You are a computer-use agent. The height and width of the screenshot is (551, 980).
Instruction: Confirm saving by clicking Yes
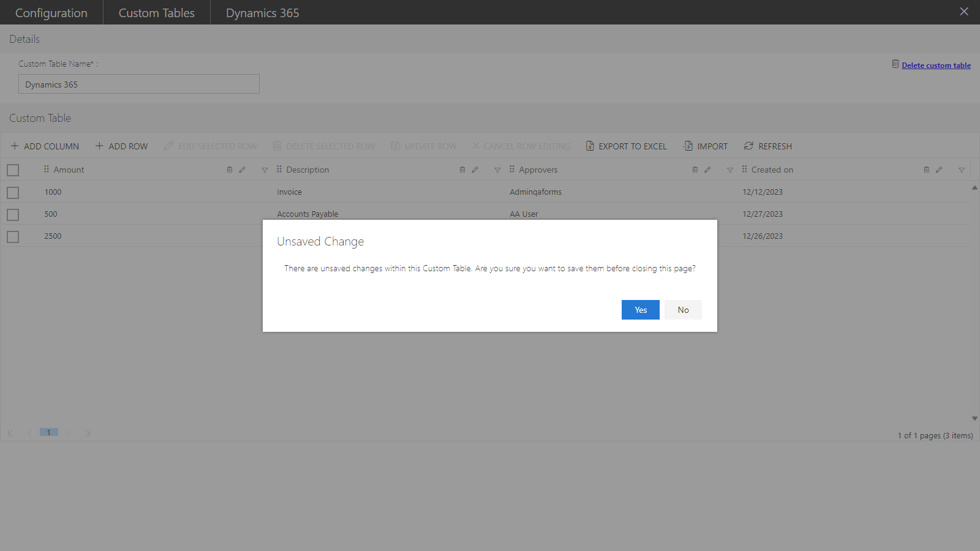(641, 310)
